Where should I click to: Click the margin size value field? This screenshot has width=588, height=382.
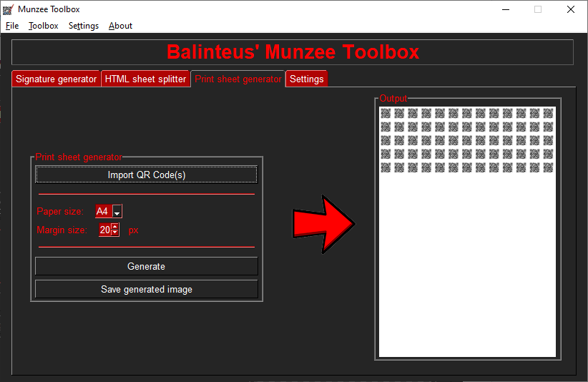pos(105,230)
